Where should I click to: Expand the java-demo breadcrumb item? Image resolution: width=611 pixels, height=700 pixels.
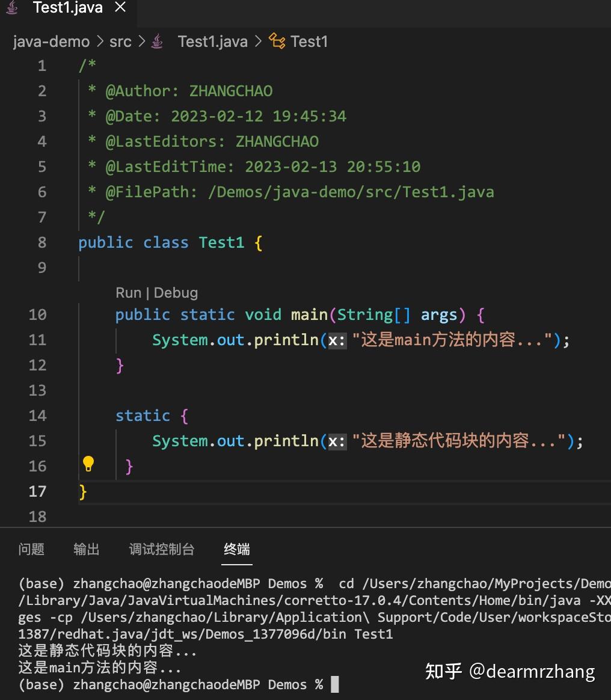51,41
